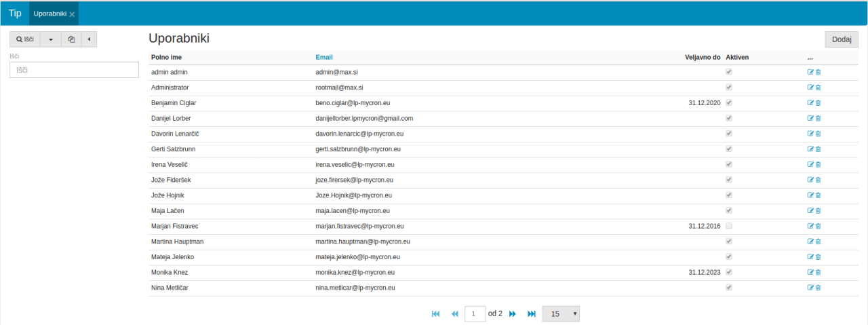Open the 15 rows-per-page dropdown
The height and width of the screenshot is (325, 868).
pos(561,313)
